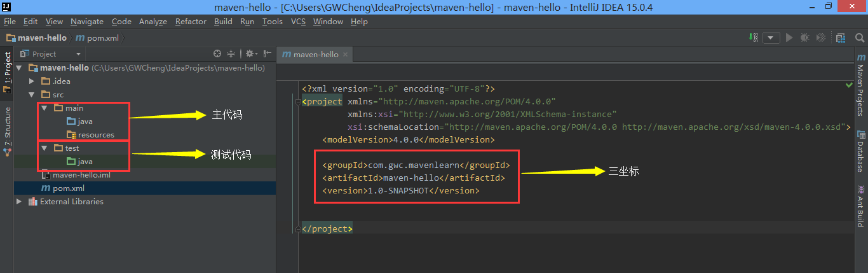Click the Scroll from Source target icon
This screenshot has width=868, height=273.
(217, 54)
